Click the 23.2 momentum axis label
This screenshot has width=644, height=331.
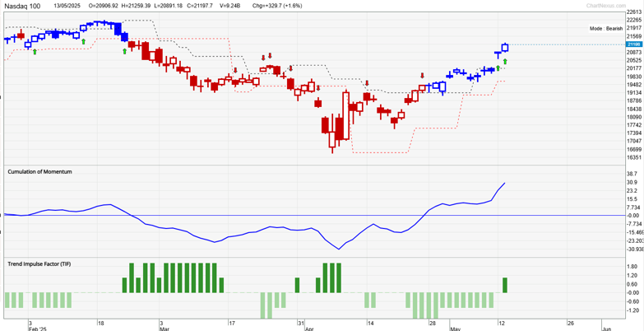coord(632,191)
